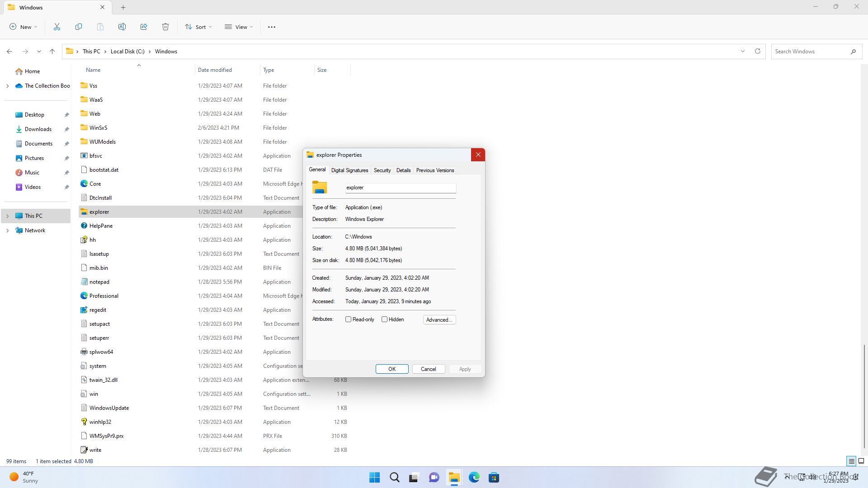
Task: Click the file list vertical scrollbar
Action: coord(864,396)
